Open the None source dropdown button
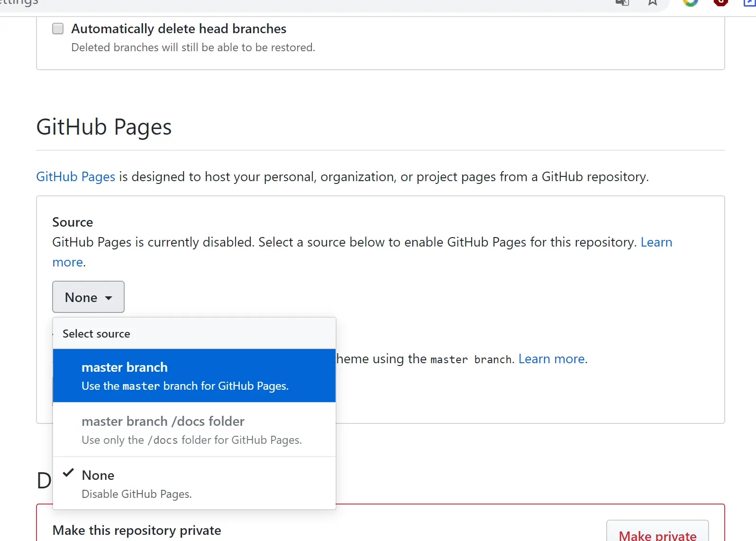Screen dimensions: 756x541 (x=88, y=297)
